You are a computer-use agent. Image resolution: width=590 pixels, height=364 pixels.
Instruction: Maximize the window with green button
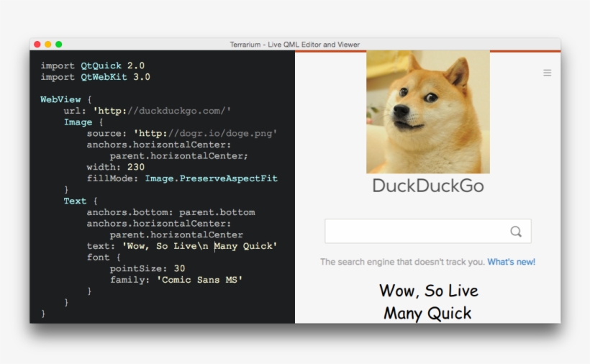[59, 45]
